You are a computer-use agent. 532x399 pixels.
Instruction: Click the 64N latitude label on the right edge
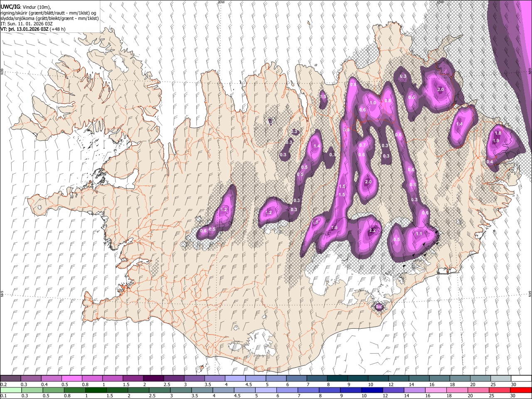tap(530, 293)
